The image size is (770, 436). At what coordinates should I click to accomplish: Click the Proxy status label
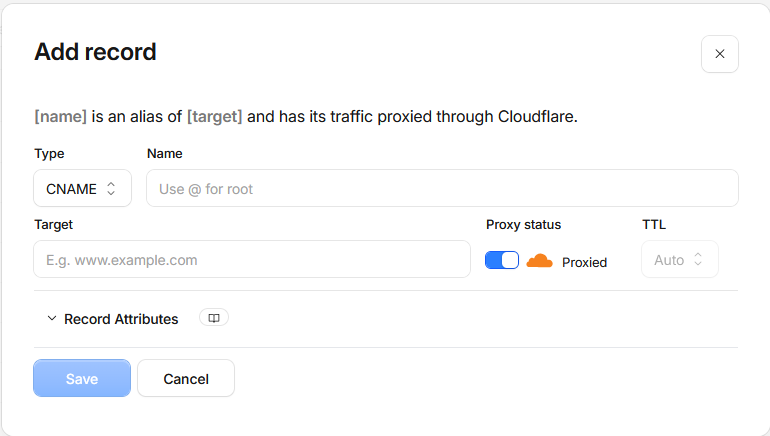click(523, 224)
